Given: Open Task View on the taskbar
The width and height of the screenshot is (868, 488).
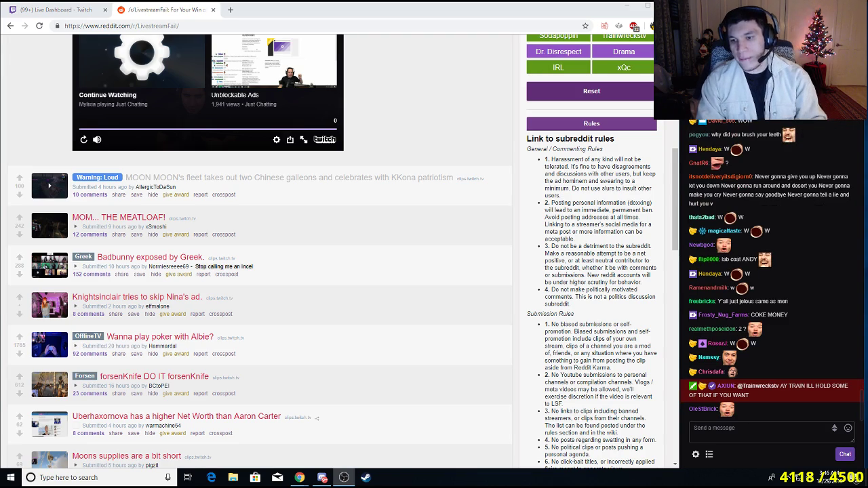Looking at the screenshot, I should (x=188, y=477).
